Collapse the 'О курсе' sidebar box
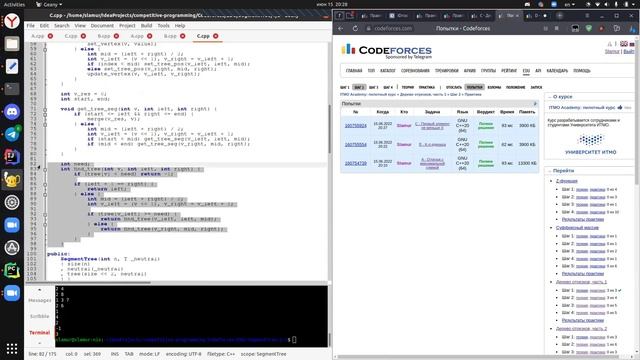Screen dimensions: 640x360 click(550, 97)
